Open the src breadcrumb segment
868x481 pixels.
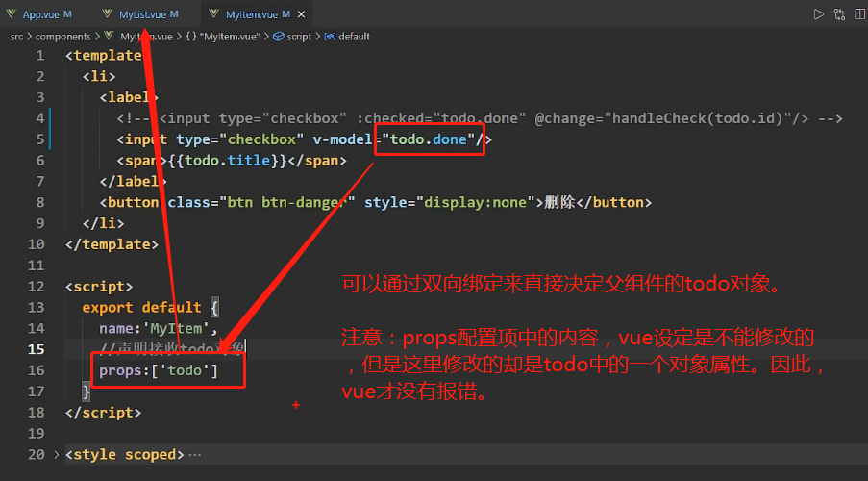16,37
